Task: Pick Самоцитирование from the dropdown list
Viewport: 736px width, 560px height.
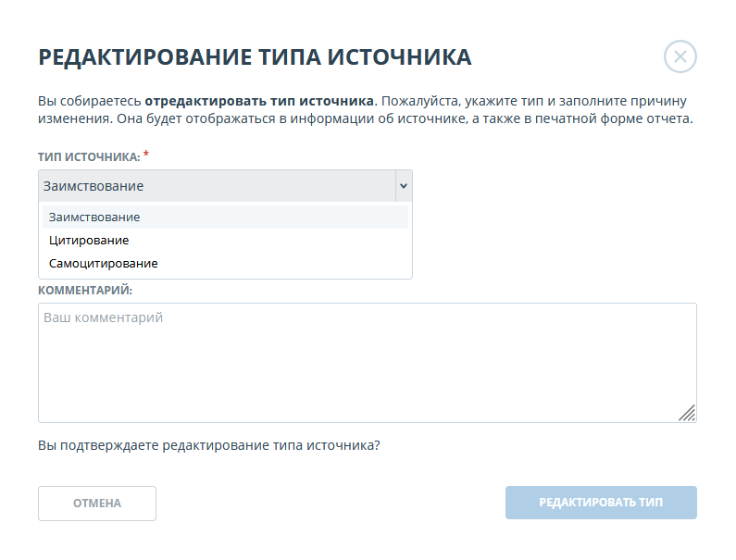Action: pos(104,263)
